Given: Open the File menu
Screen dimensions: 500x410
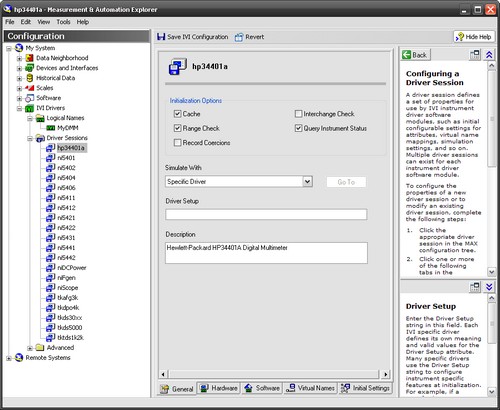Looking at the screenshot, I should (x=10, y=22).
